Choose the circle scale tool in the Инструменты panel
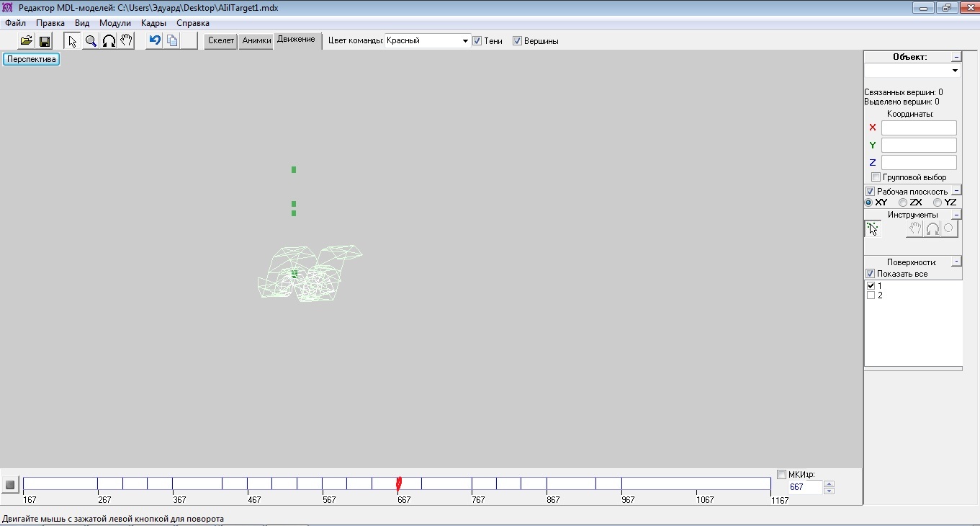 (949, 229)
